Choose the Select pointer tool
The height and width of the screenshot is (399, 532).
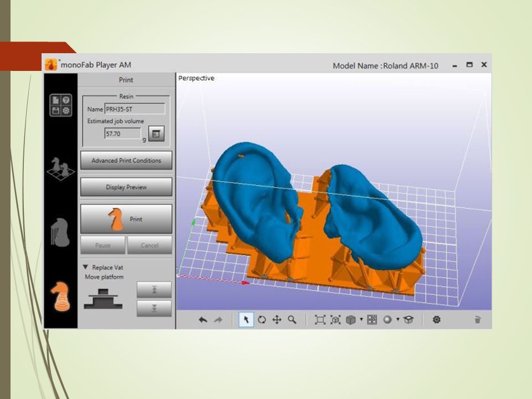pos(246,320)
